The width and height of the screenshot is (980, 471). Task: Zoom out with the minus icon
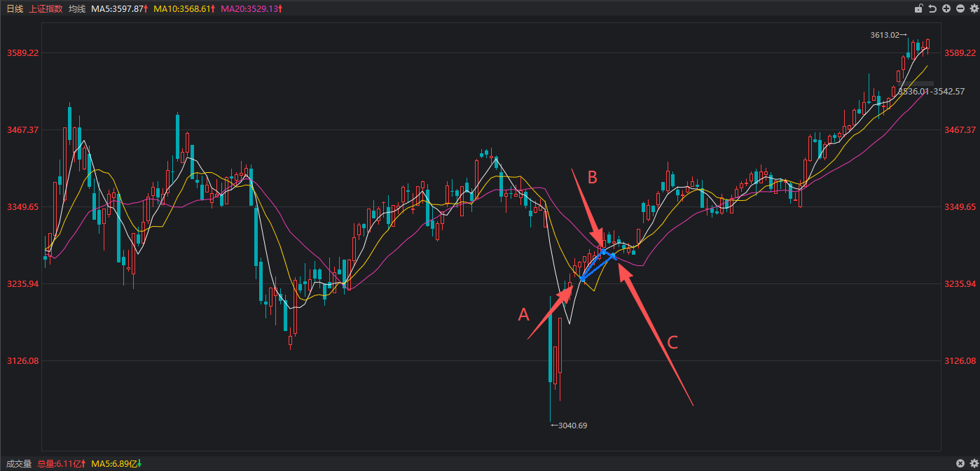960,9
